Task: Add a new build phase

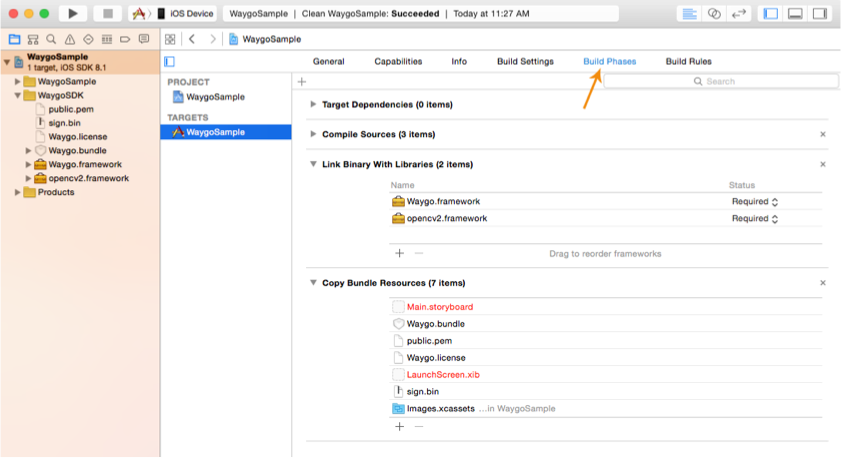Action: pyautogui.click(x=302, y=82)
